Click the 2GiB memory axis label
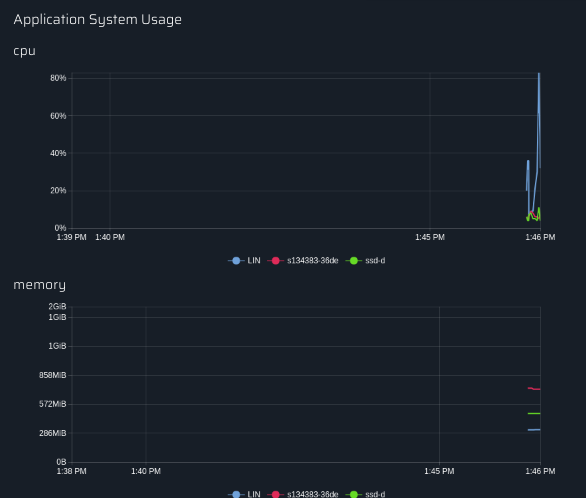586x498 pixels. [57, 307]
